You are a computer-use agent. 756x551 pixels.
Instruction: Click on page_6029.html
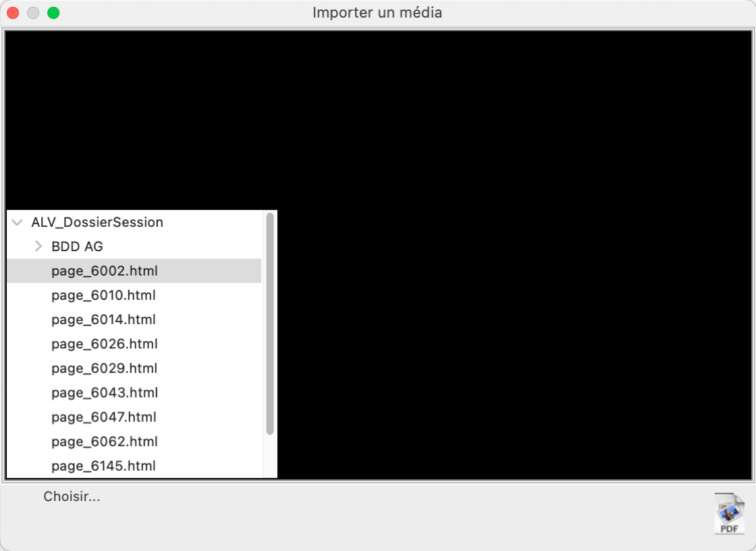click(134, 368)
